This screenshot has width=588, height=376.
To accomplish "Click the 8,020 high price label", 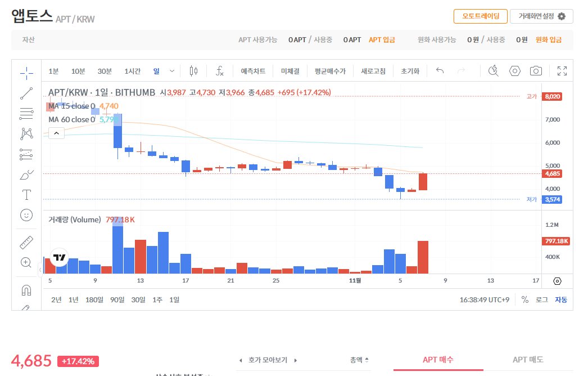I will [552, 97].
